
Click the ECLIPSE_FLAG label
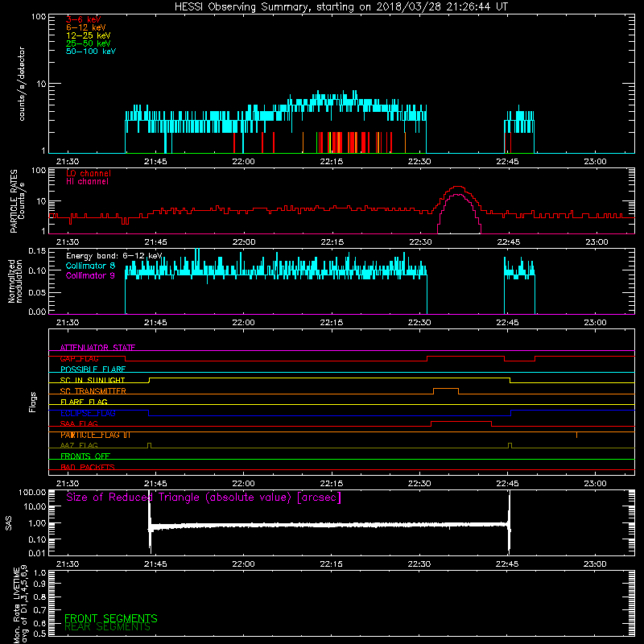tap(88, 413)
